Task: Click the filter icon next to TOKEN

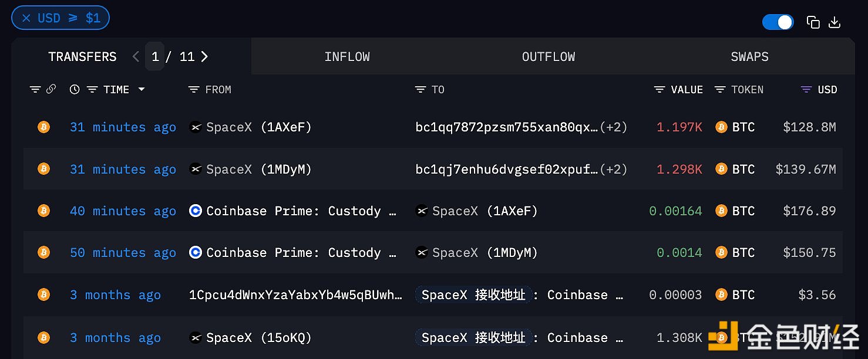Action: pyautogui.click(x=720, y=90)
